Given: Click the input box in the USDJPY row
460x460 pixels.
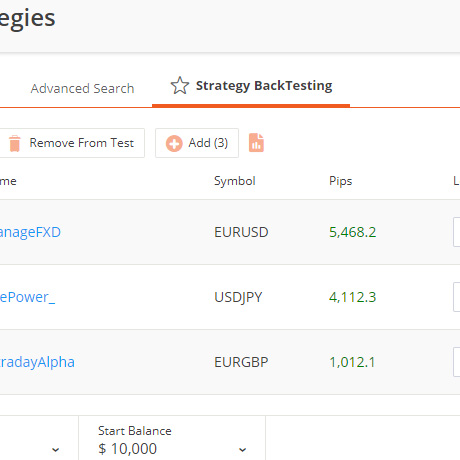Looking at the screenshot, I should [456, 297].
